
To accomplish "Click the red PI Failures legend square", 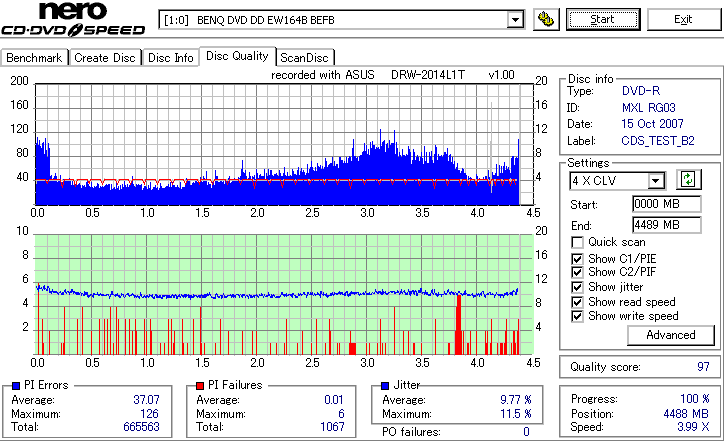I will pos(199,385).
